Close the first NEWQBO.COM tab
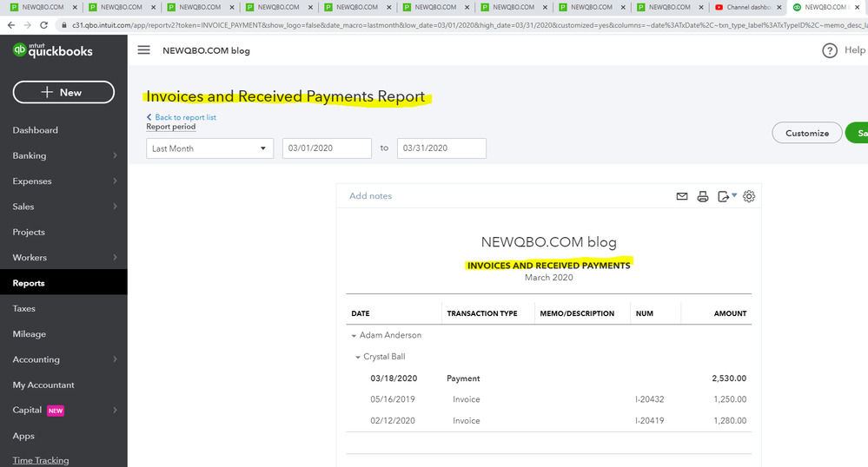 [76, 7]
